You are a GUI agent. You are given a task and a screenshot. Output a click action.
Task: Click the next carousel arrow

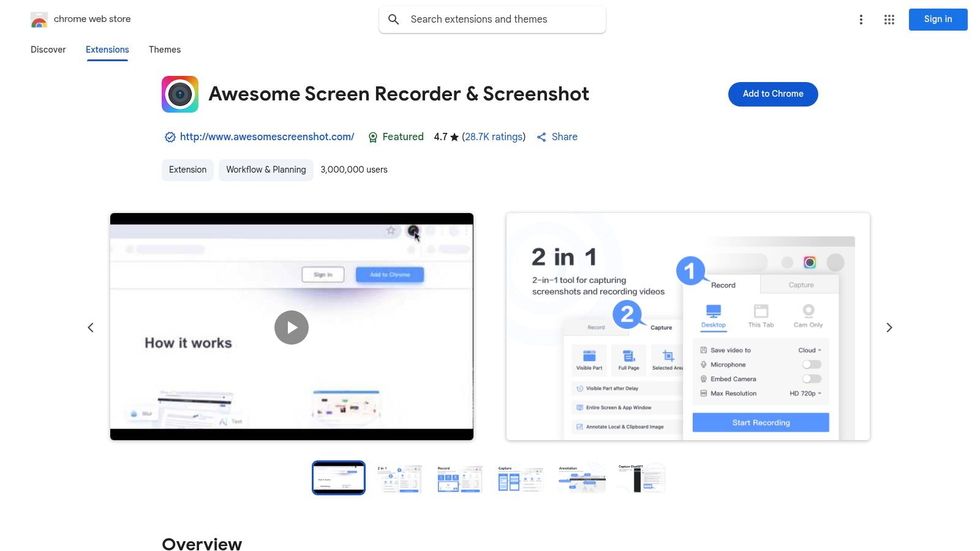pyautogui.click(x=889, y=327)
